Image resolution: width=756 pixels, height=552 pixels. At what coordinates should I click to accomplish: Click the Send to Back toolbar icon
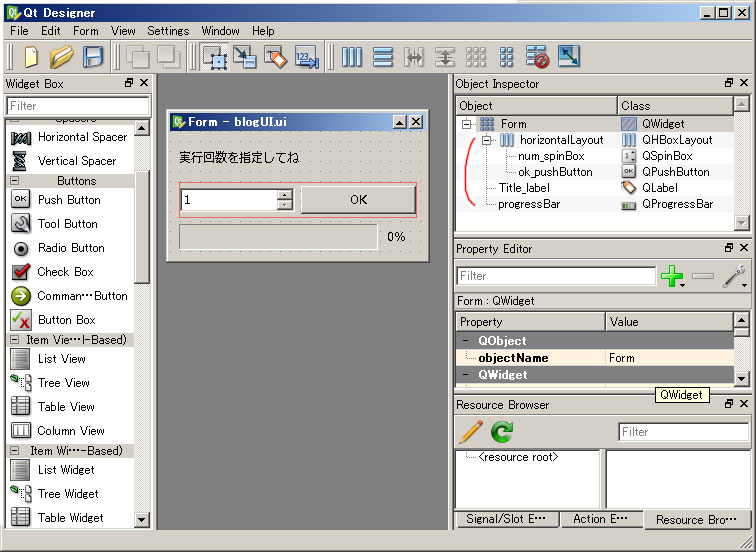137,57
